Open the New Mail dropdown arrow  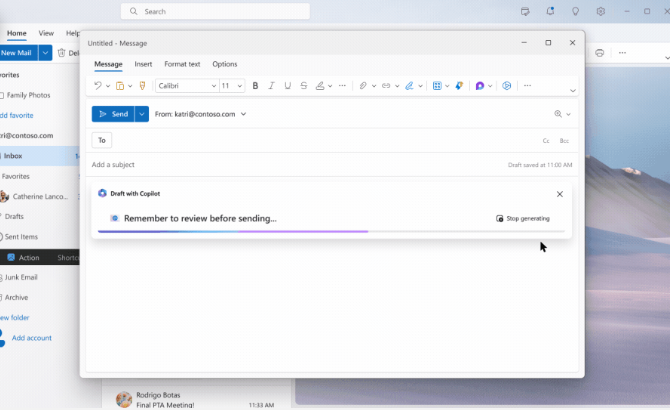45,53
